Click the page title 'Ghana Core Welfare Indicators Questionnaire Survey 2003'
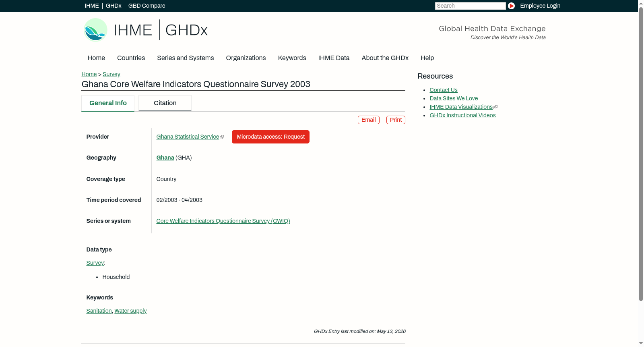The height and width of the screenshot is (347, 644). [196, 84]
